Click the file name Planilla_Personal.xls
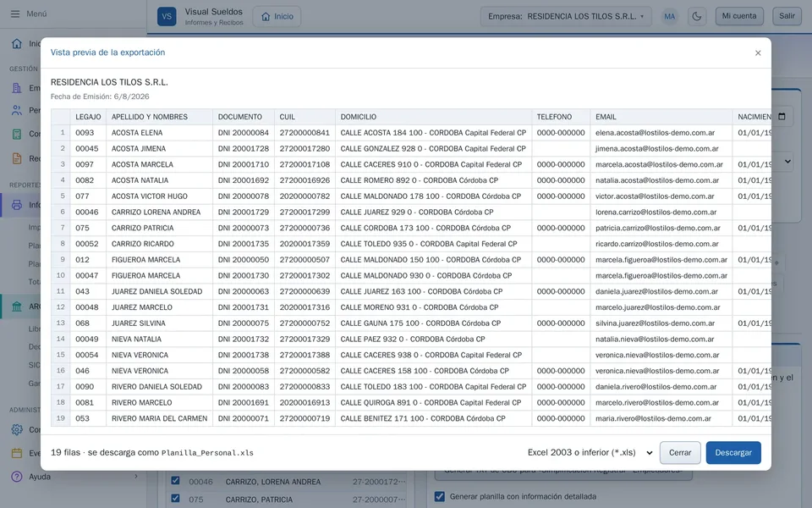Viewport: 812px width, 508px height. click(x=207, y=453)
